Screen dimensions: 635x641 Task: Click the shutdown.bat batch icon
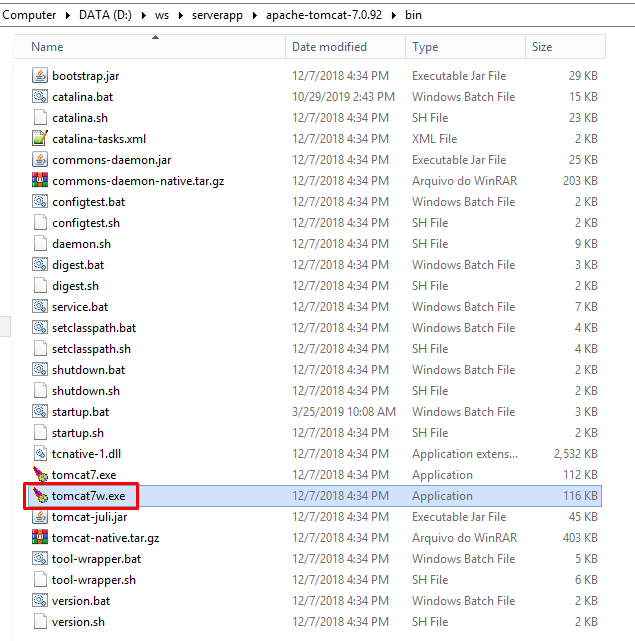(x=40, y=370)
